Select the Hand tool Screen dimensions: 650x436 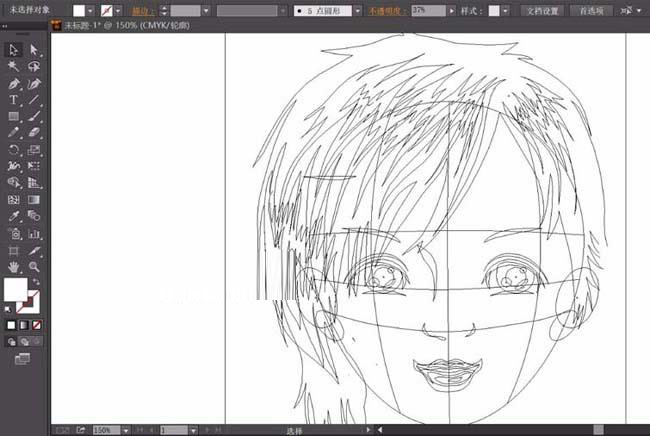click(14, 267)
